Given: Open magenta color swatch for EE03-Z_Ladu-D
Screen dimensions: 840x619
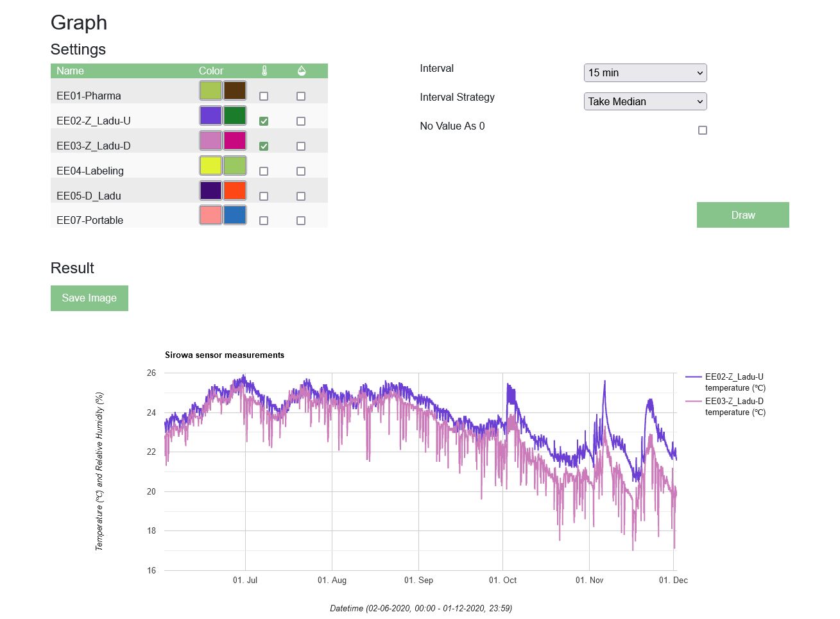Looking at the screenshot, I should click(x=235, y=140).
